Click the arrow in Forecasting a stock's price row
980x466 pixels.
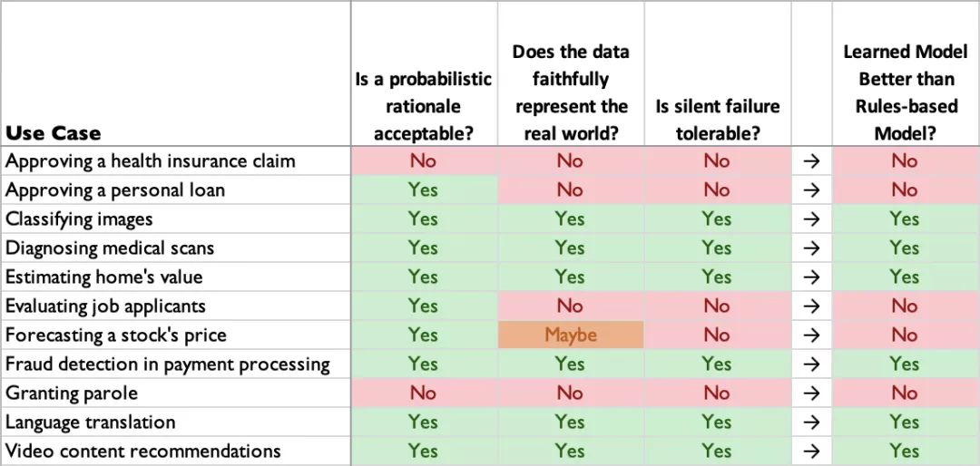812,335
